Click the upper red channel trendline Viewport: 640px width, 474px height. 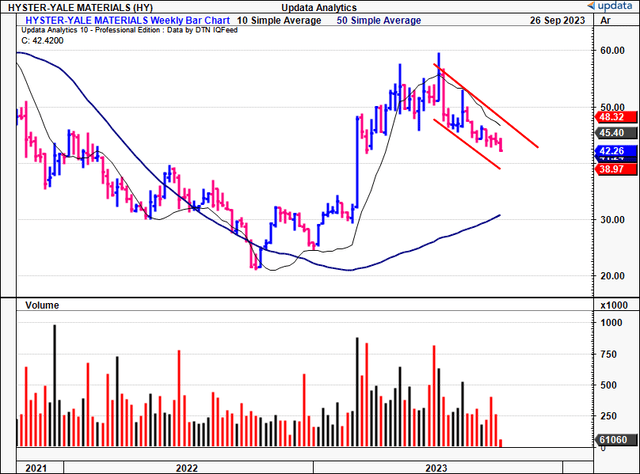(486, 106)
